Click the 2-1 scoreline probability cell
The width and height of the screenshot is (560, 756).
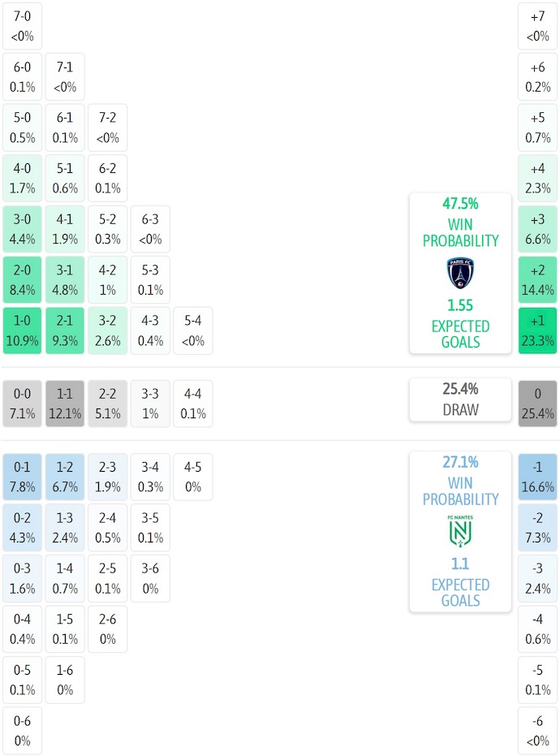[x=65, y=330]
